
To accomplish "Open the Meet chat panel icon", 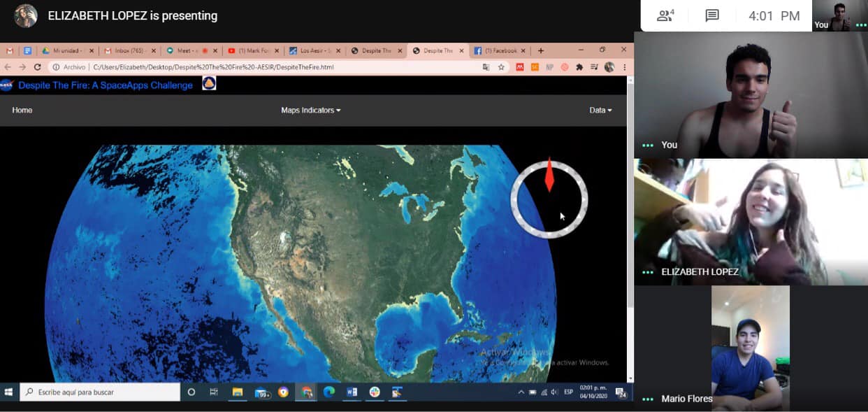I will [x=712, y=15].
